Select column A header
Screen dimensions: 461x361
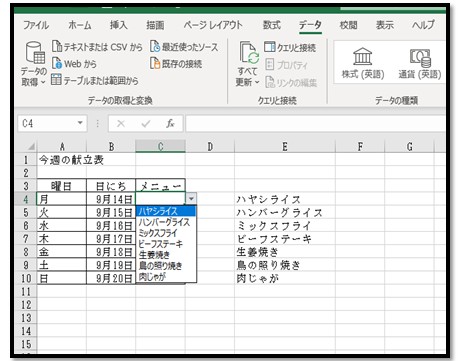62,147
